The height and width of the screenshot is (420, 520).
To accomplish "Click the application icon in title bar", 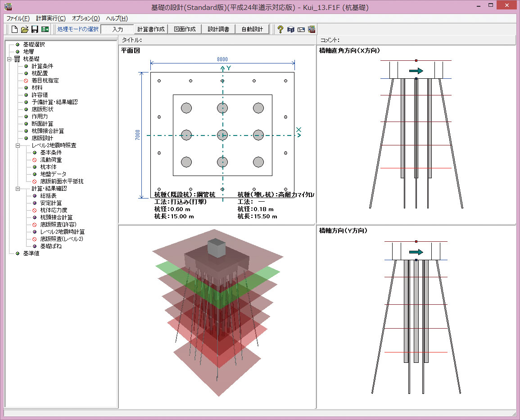I will pos(8,7).
